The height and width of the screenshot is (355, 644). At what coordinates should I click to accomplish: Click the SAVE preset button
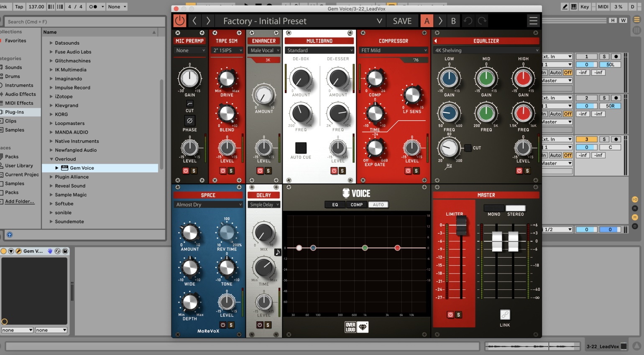pyautogui.click(x=402, y=21)
